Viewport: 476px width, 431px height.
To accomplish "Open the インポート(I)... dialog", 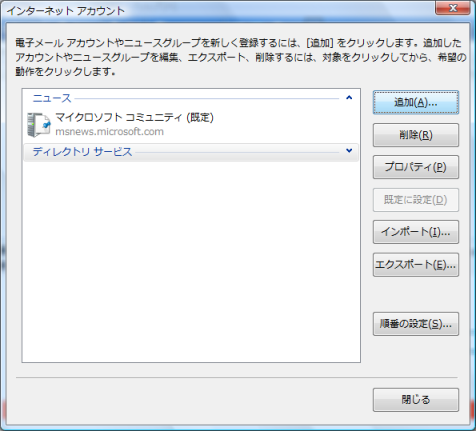I will tap(416, 232).
